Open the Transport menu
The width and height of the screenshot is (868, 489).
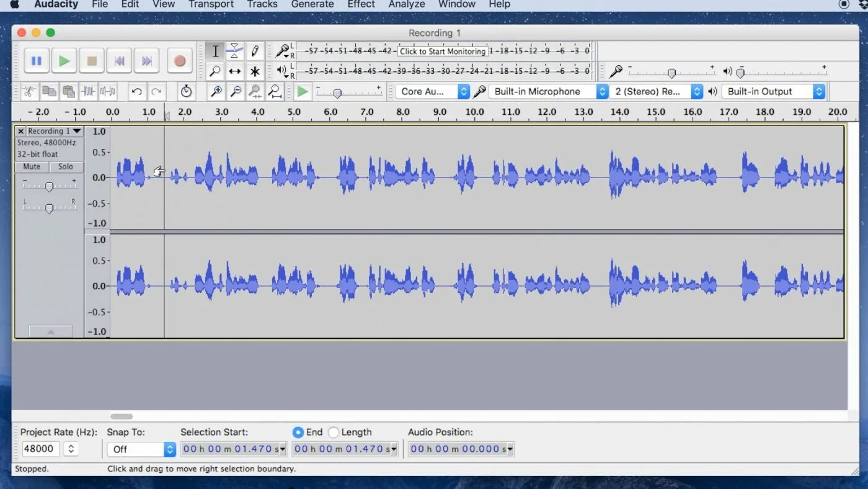[211, 4]
